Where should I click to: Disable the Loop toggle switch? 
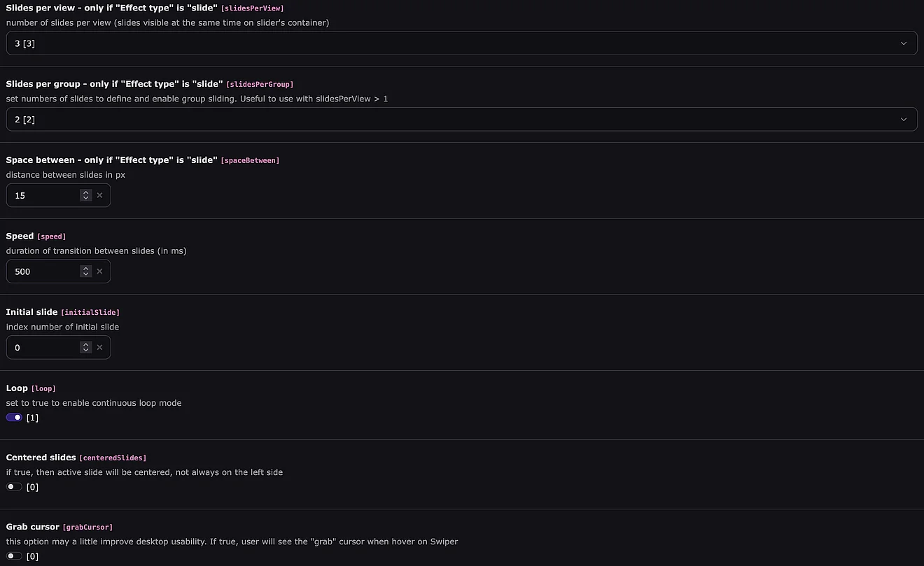coord(14,418)
